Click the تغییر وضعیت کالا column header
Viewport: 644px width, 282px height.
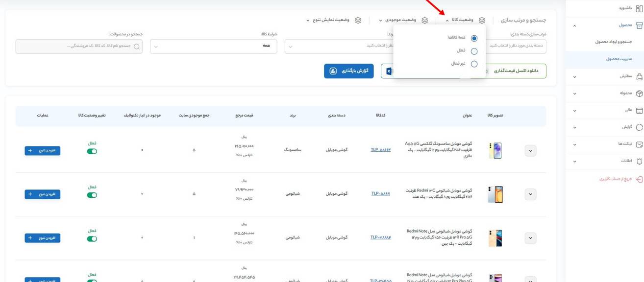(x=91, y=116)
